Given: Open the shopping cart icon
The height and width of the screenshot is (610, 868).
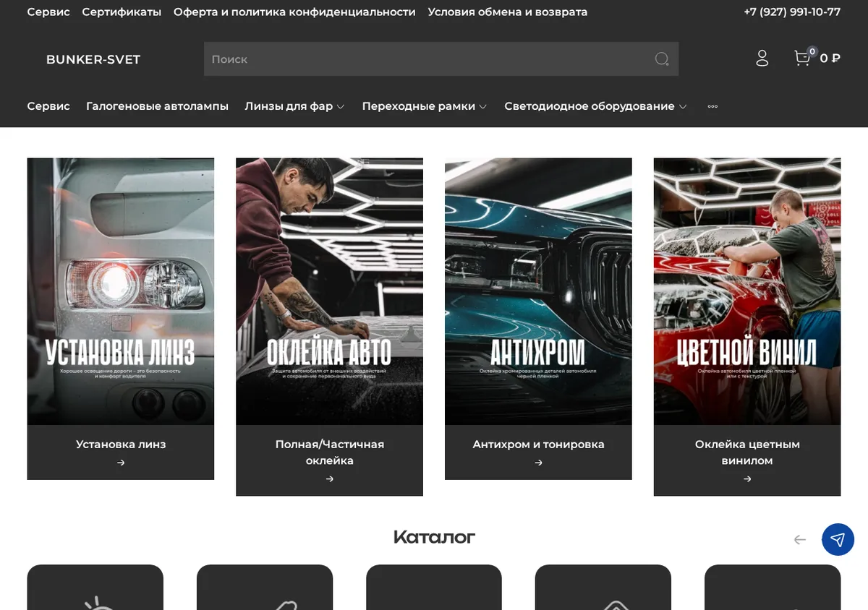Looking at the screenshot, I should (x=802, y=59).
